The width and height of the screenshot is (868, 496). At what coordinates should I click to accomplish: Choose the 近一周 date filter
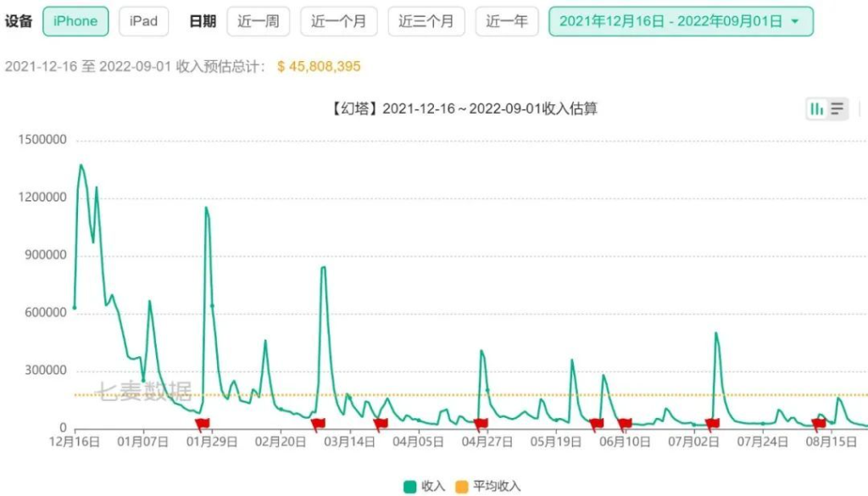coord(259,21)
